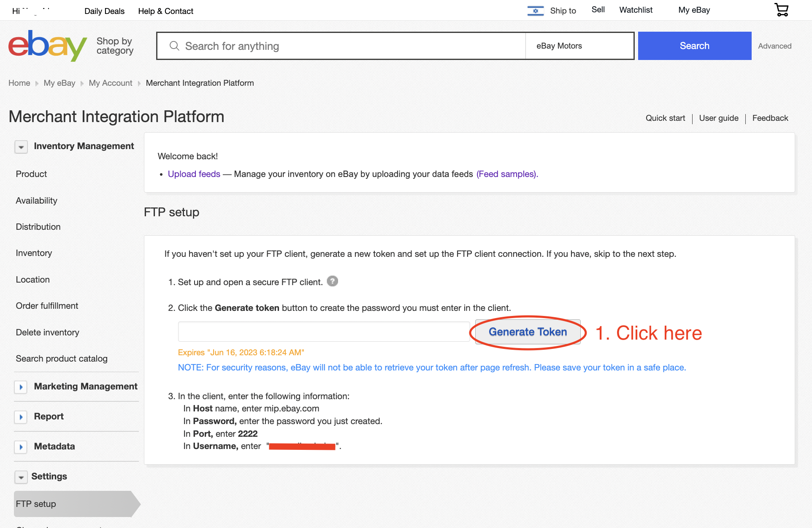The height and width of the screenshot is (528, 812).
Task: Click the eBay logo
Action: 48,46
